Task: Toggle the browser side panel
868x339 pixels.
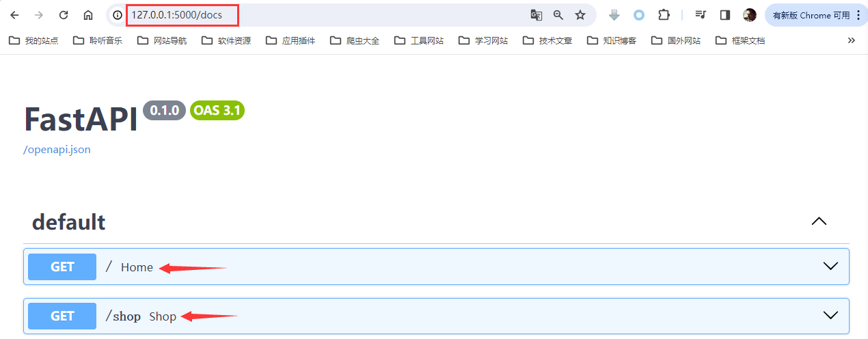Action: click(725, 15)
